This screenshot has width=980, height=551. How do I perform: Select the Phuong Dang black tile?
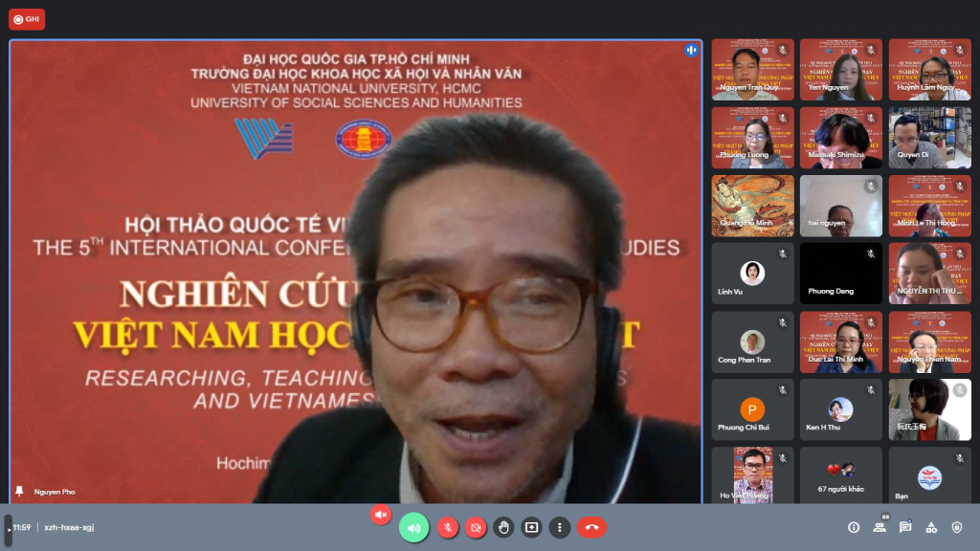click(x=841, y=274)
